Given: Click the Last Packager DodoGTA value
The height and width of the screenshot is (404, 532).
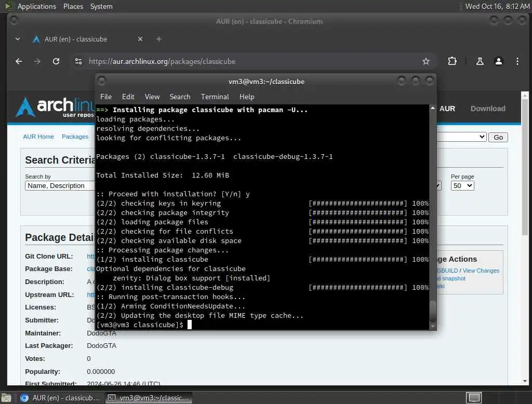Looking at the screenshot, I should 101,346.
